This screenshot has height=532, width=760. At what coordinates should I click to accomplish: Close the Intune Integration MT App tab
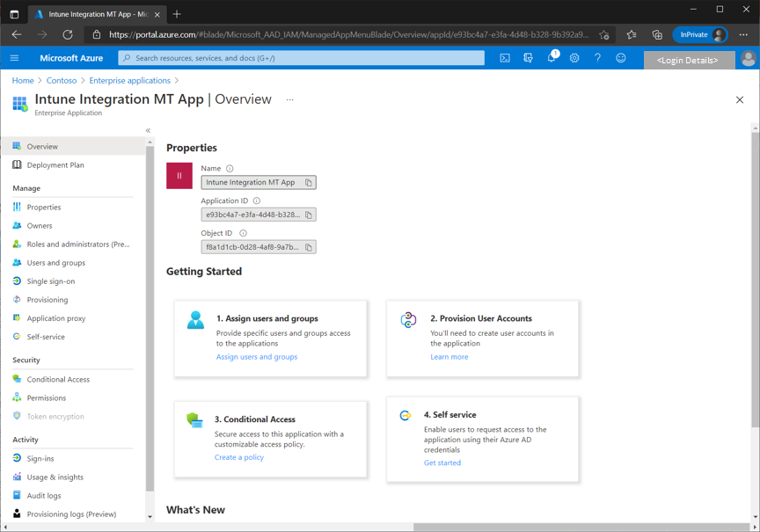(157, 15)
